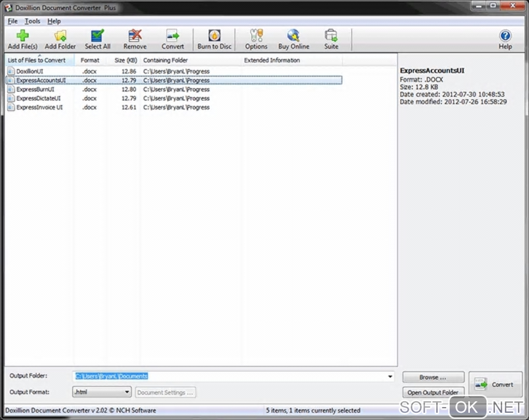Close the Doxillion window
This screenshot has width=529, height=420.
pyautogui.click(x=512, y=5)
